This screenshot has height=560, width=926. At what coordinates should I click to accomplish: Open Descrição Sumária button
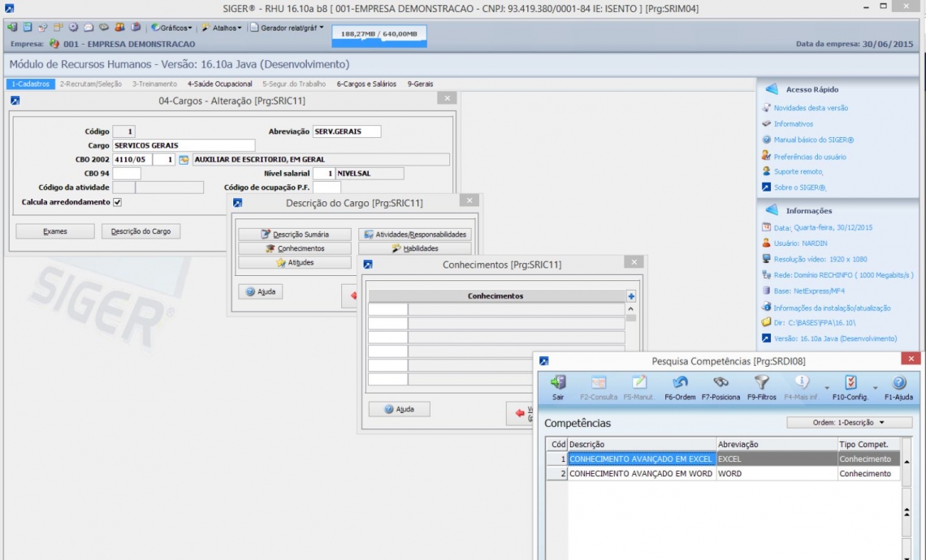[x=295, y=235]
